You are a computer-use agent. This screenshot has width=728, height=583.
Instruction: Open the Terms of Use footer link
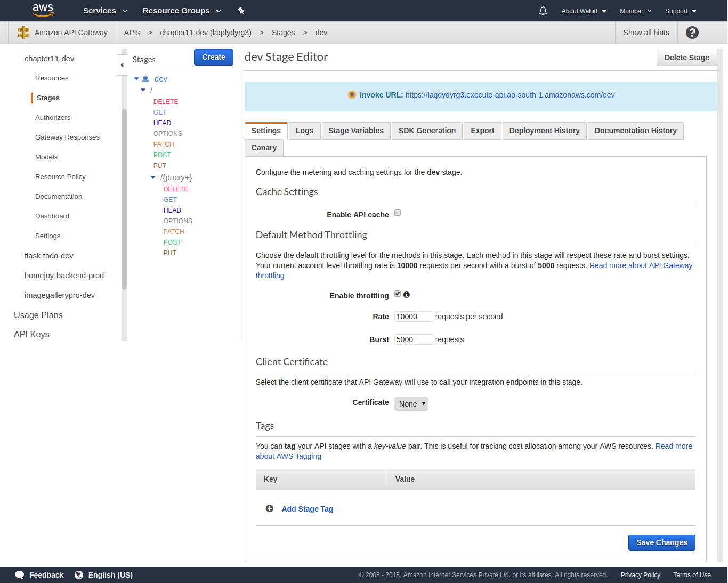[692, 575]
